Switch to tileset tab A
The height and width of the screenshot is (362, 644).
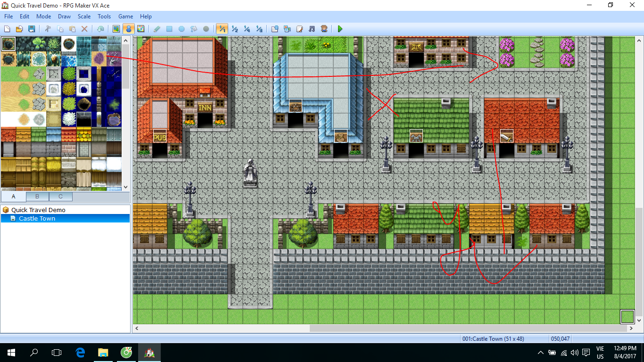14,197
